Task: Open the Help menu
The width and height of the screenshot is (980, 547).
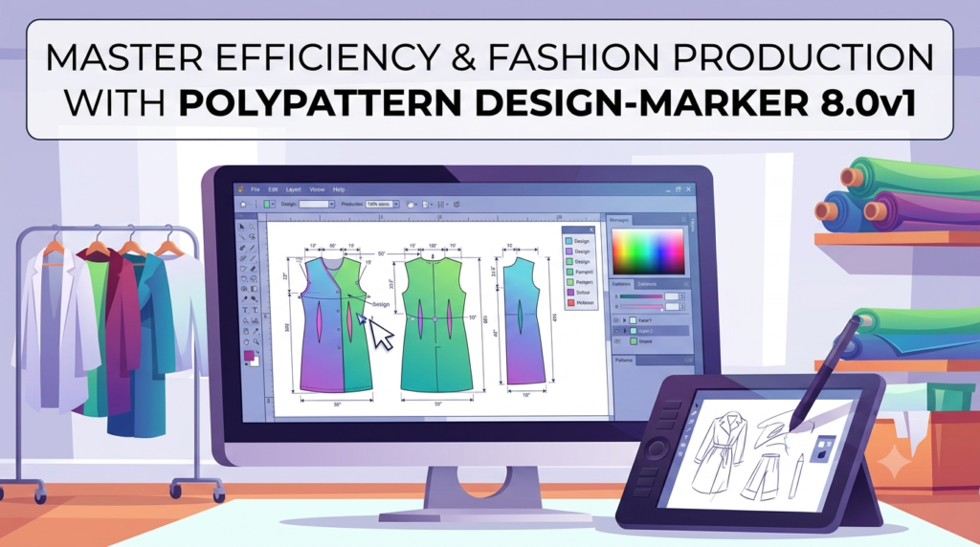Action: coord(339,189)
